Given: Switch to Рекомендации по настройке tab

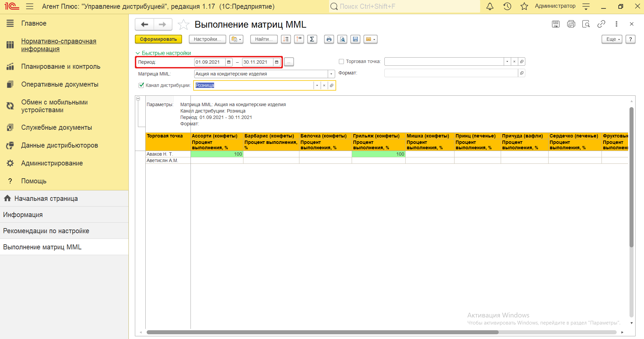Looking at the screenshot, I should tap(64, 231).
